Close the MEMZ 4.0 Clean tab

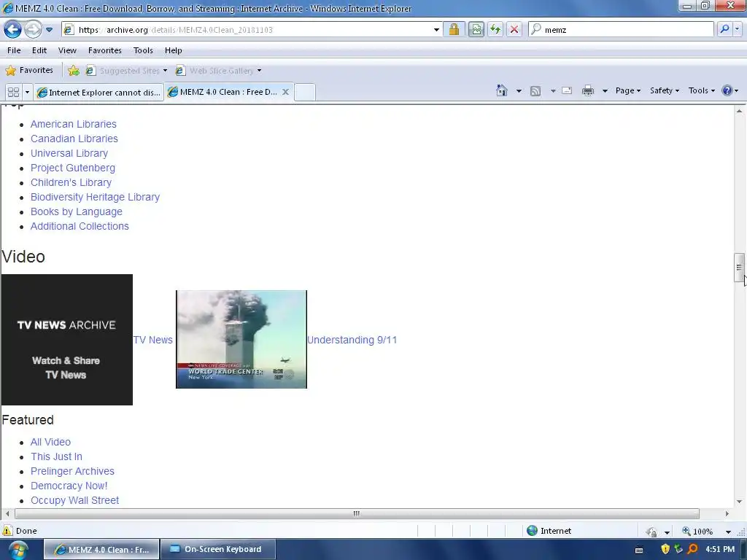click(285, 92)
